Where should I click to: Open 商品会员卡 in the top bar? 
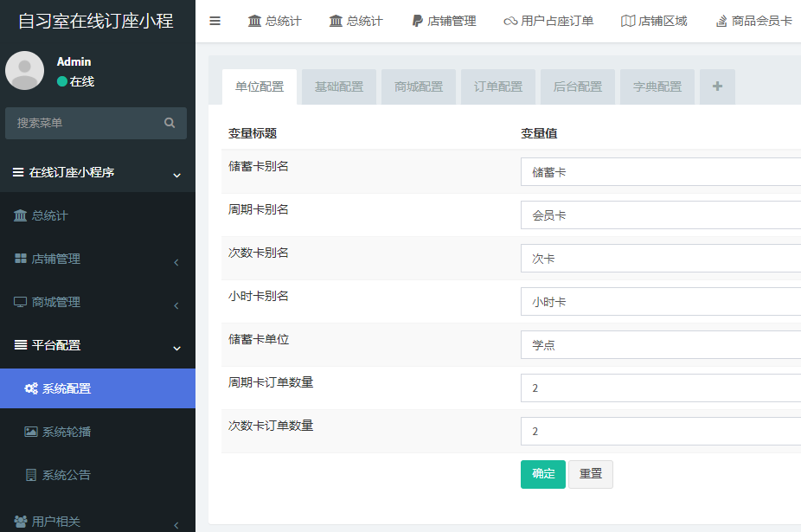(x=753, y=21)
